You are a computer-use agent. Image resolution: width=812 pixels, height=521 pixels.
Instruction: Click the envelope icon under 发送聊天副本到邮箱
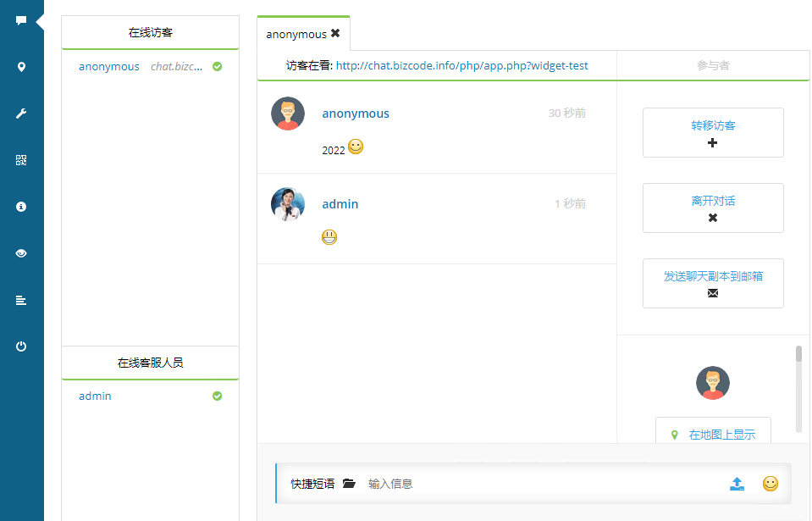(x=713, y=294)
